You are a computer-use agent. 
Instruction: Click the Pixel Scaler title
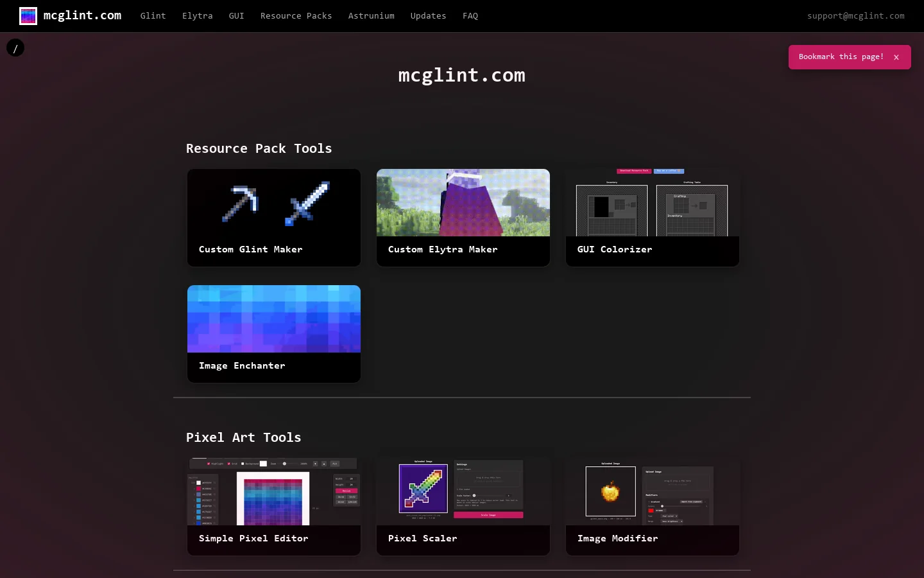pos(423,539)
